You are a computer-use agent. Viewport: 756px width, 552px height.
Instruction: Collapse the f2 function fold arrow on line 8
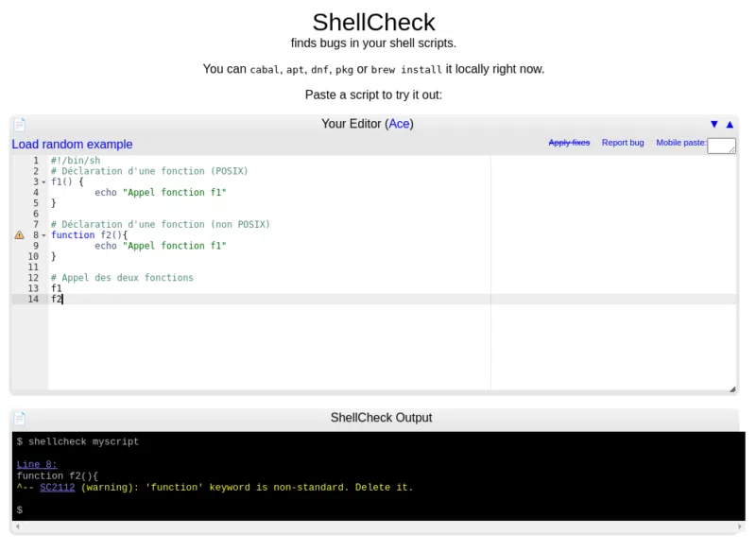coord(42,234)
